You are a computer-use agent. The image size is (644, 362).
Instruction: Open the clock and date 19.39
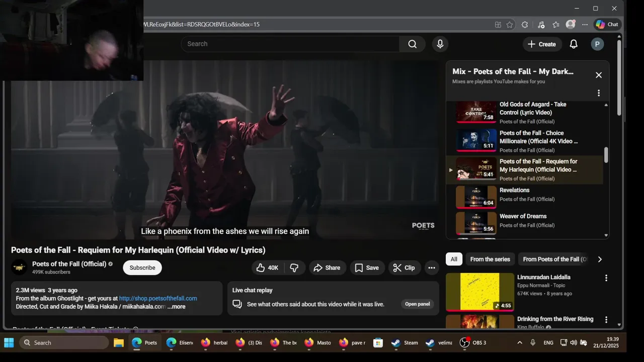point(606,343)
